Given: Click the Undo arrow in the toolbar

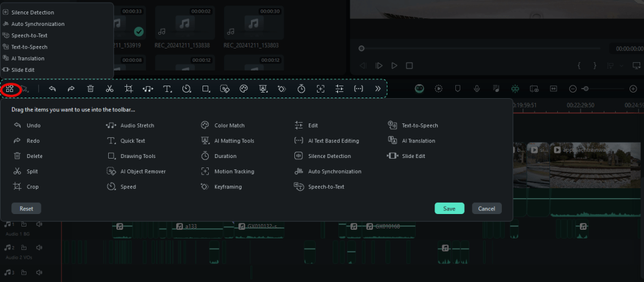Looking at the screenshot, I should (52, 89).
